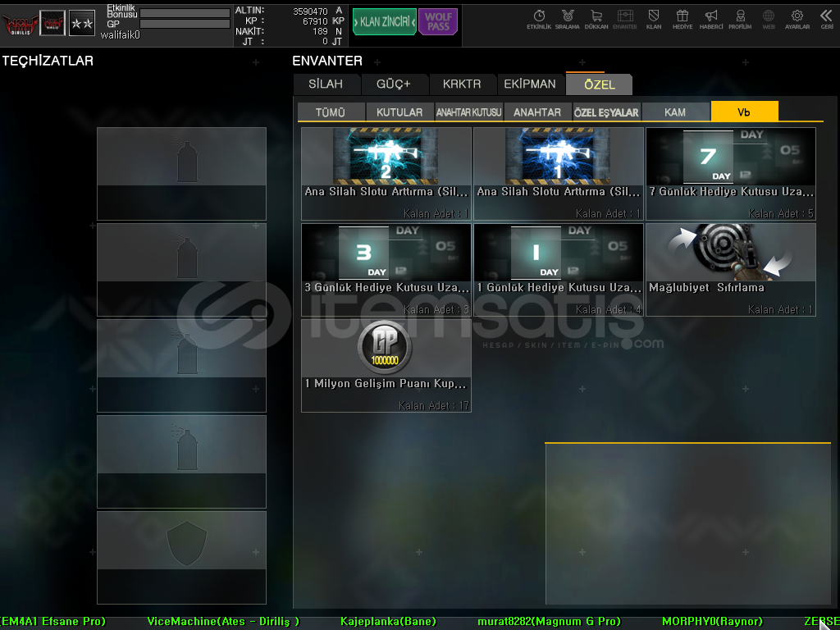
Task: Click the two-star rank badge
Action: (82, 24)
